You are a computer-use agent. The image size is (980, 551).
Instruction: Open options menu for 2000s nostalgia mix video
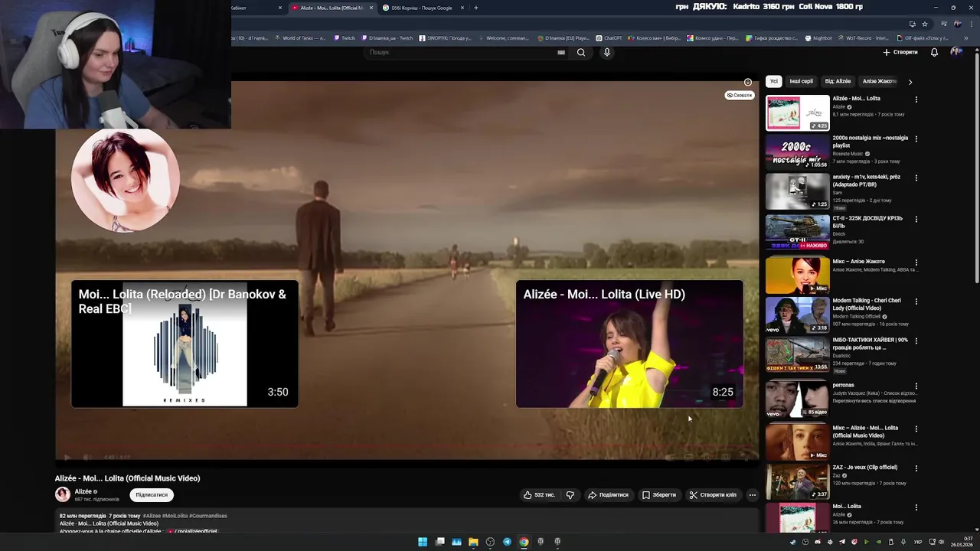click(916, 139)
